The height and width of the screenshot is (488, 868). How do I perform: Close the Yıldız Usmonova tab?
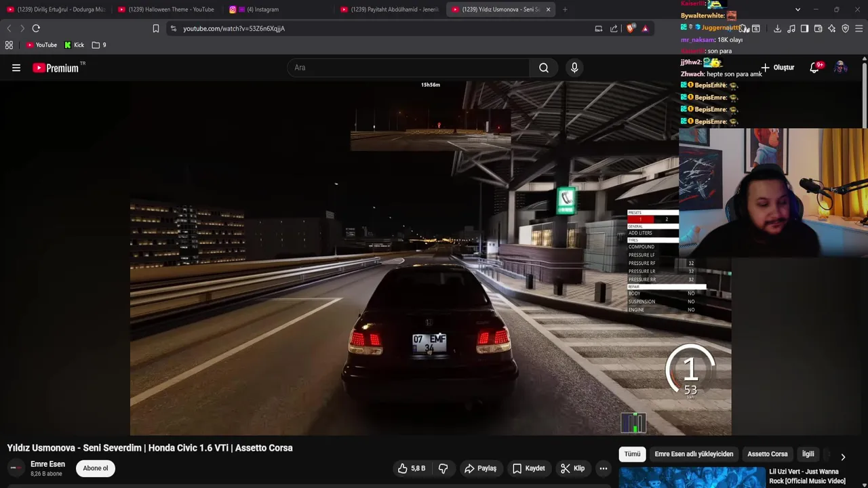548,9
